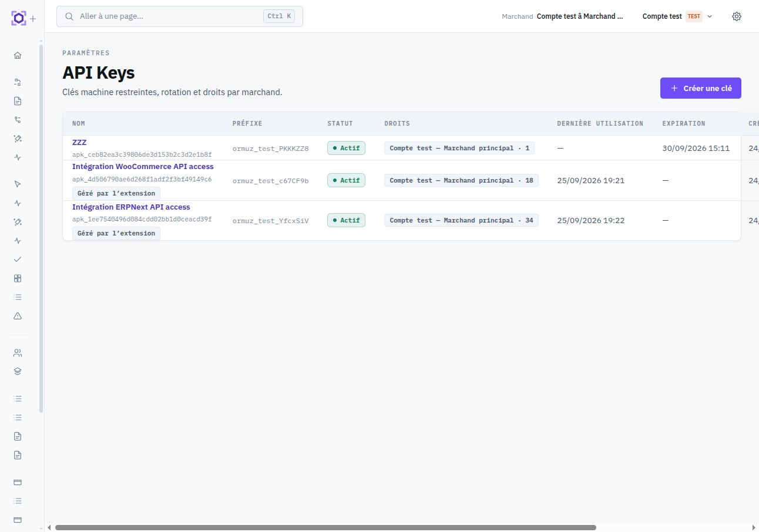Open the stacked layers sidebar icon
The width and height of the screenshot is (759, 532).
pyautogui.click(x=18, y=372)
